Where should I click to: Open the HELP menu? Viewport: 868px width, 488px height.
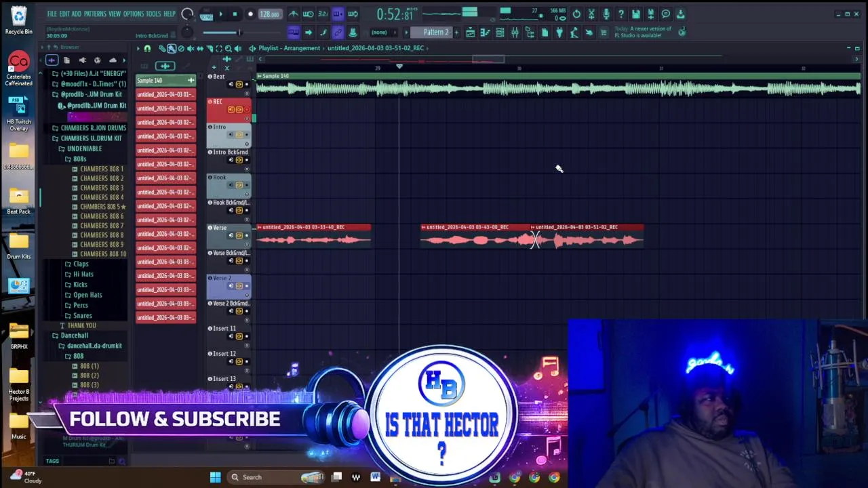click(170, 14)
